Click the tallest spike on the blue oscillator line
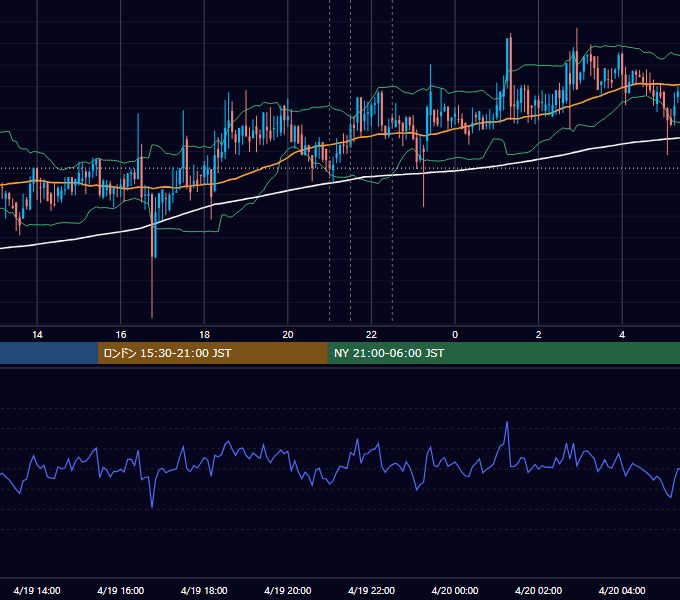This screenshot has height=600, width=680. (x=507, y=423)
